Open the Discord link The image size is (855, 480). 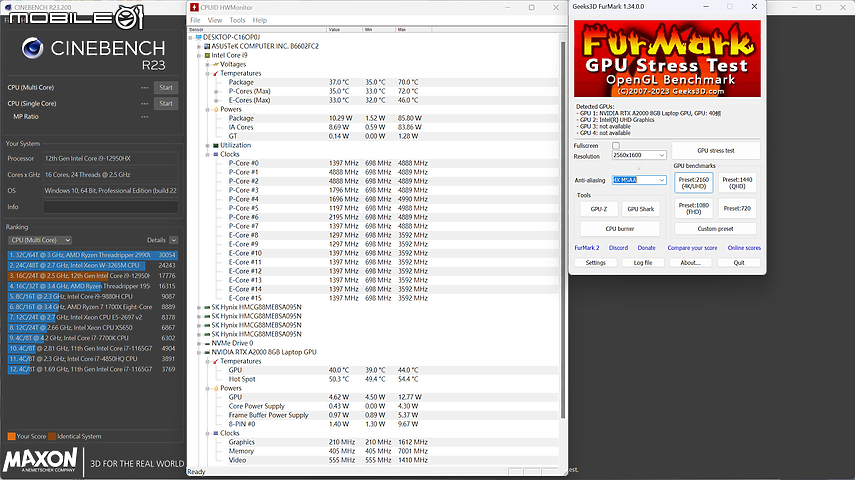618,248
